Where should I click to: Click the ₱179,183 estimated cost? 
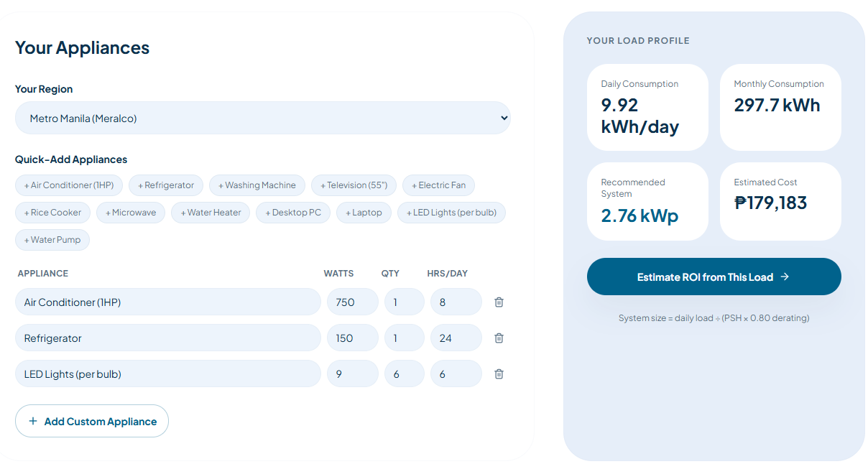(770, 203)
